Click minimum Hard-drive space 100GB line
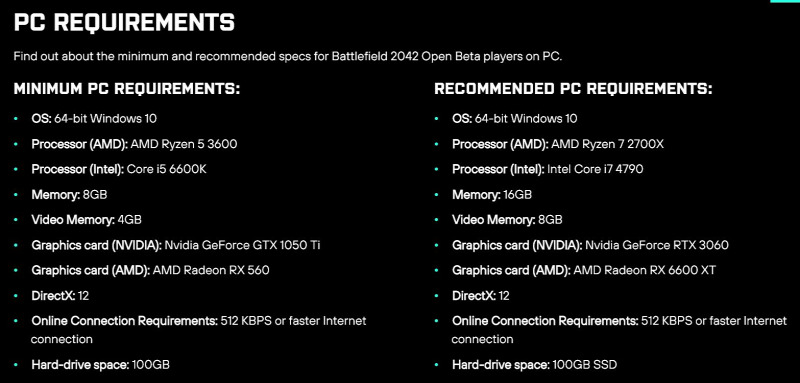The width and height of the screenshot is (800, 383). coord(101,365)
